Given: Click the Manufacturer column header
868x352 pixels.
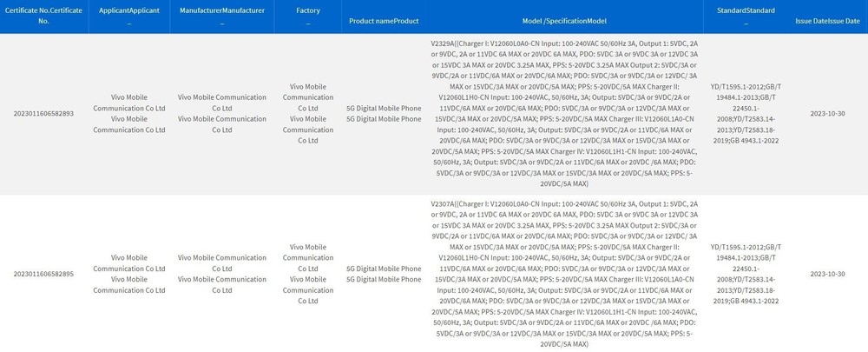Looking at the screenshot, I should coord(222,16).
